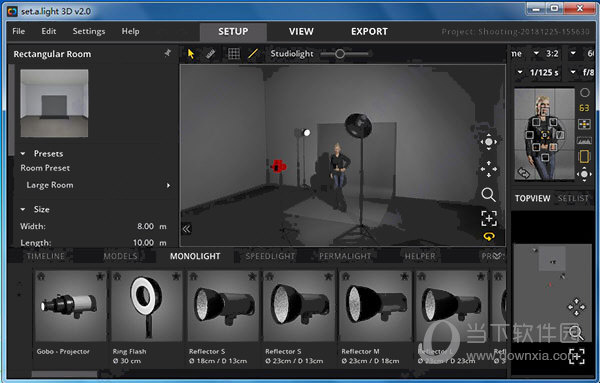Favorite the Ring Flash with star
The image size is (600, 383).
point(176,276)
